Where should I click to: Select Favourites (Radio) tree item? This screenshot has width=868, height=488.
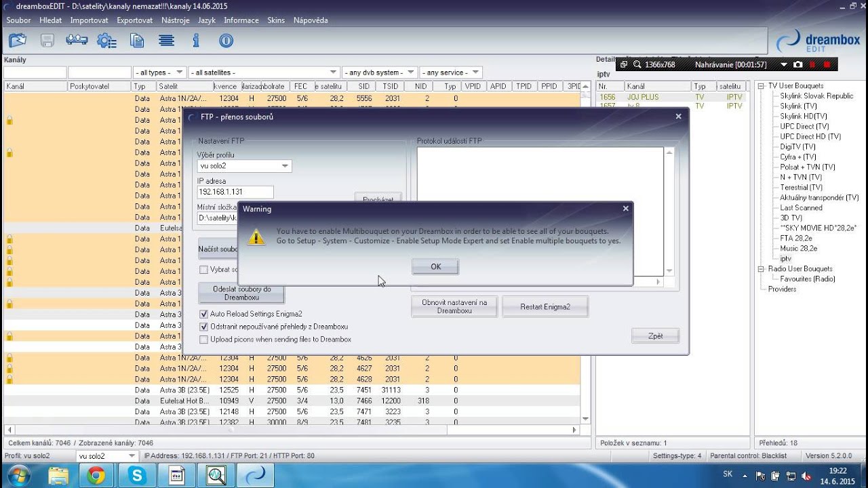pyautogui.click(x=808, y=279)
